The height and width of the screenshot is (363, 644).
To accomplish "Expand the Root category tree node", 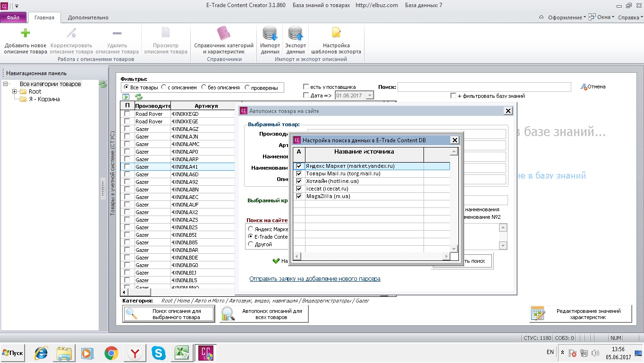I will pyautogui.click(x=15, y=92).
